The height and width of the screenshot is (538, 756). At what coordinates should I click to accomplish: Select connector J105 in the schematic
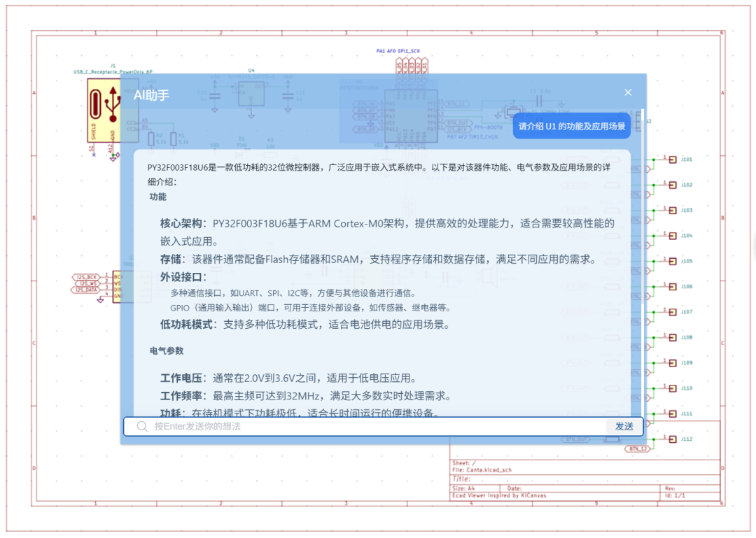coord(673,261)
